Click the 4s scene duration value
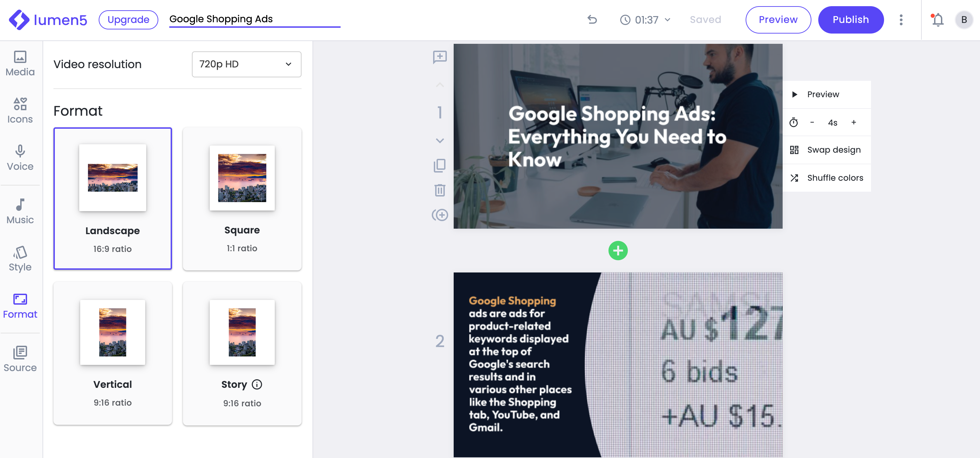Image resolution: width=980 pixels, height=458 pixels. point(832,123)
